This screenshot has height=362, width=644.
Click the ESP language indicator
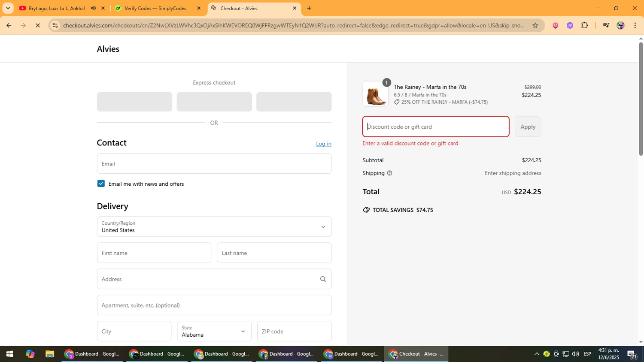click(587, 354)
